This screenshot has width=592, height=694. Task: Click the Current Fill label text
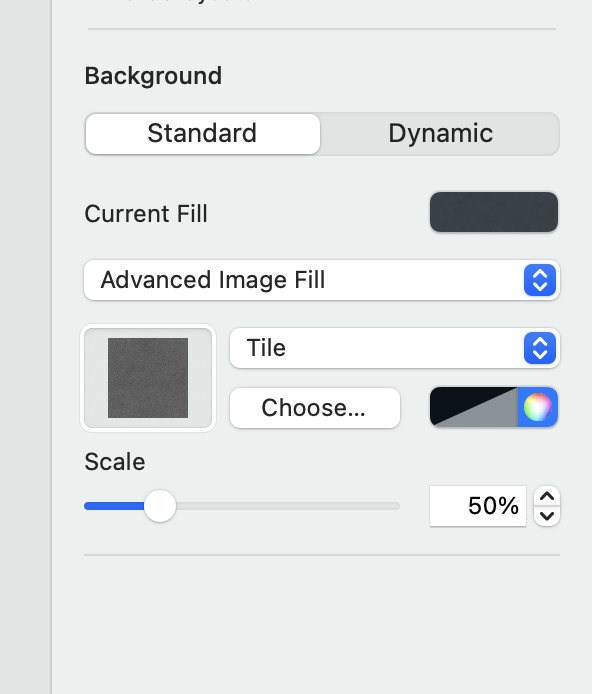[146, 214]
